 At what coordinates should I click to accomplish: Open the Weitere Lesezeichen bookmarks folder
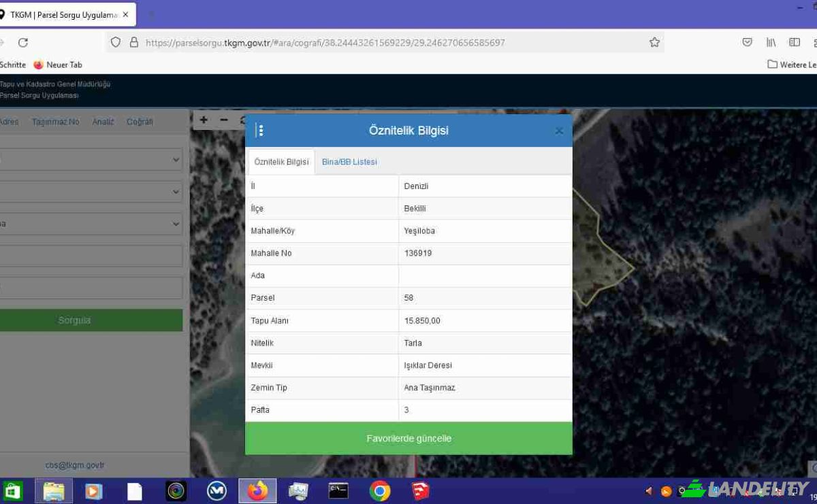[791, 65]
